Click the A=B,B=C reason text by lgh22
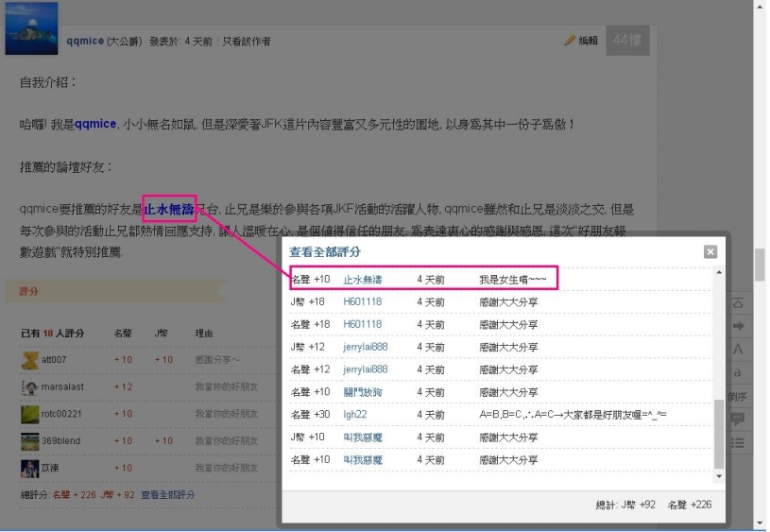 573,415
